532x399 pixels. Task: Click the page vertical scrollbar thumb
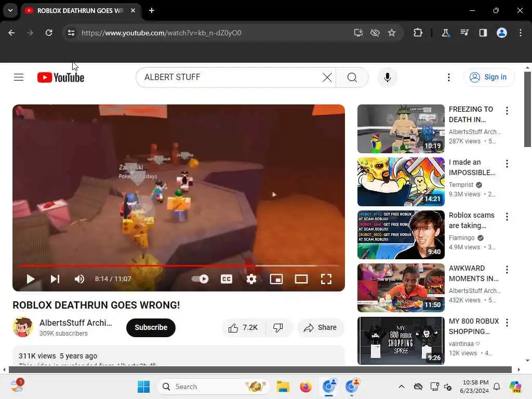[x=527, y=109]
